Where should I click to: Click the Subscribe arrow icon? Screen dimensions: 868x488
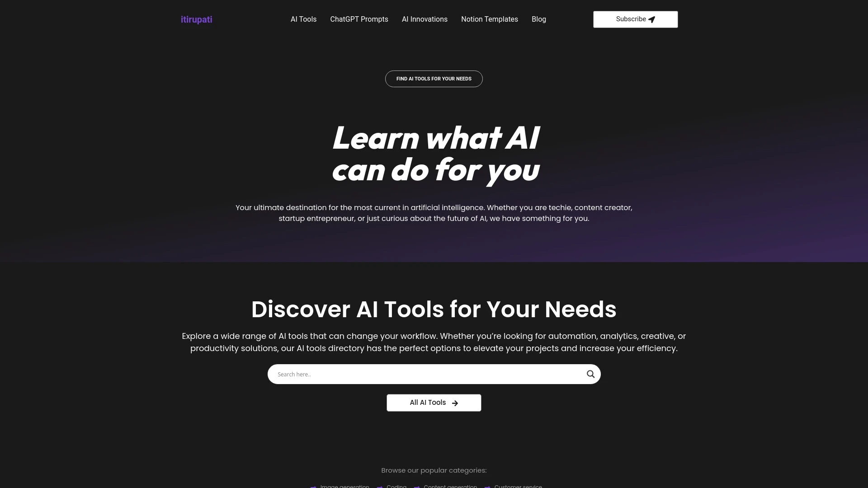[651, 19]
